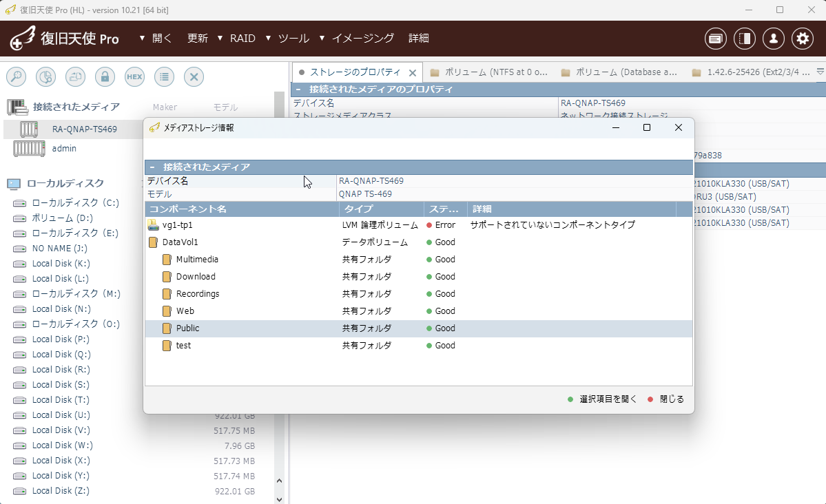Click the Error status of vg1-tp1
The height and width of the screenshot is (504, 826).
441,225
